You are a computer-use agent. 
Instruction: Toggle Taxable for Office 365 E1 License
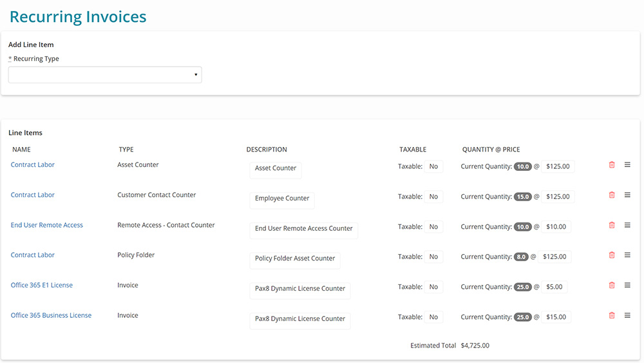coord(433,287)
